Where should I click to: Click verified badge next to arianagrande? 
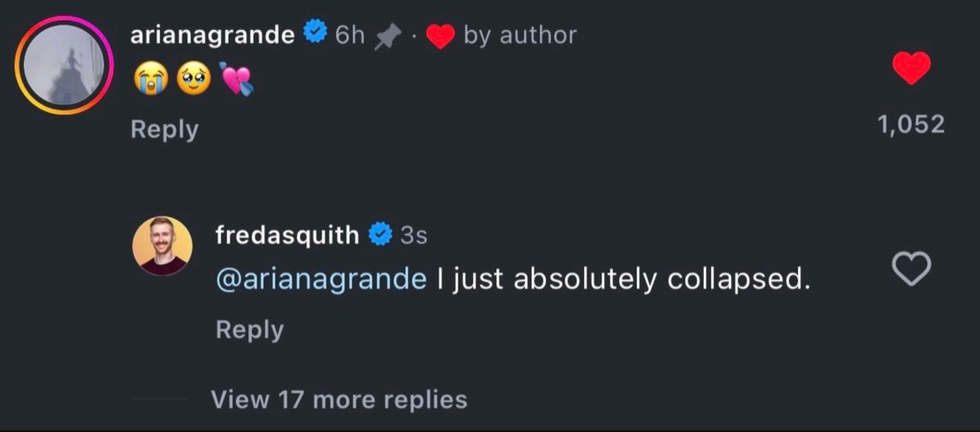314,34
